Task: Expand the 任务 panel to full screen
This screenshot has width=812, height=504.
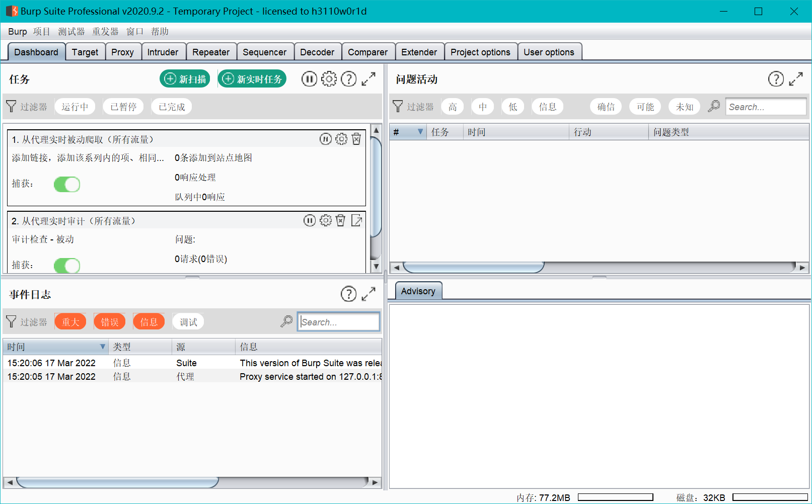Action: pos(369,78)
